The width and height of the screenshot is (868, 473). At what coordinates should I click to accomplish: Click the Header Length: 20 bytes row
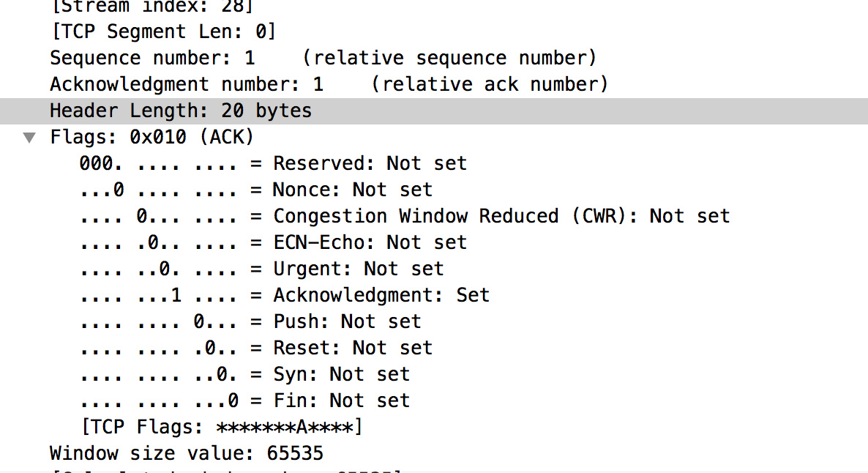click(180, 111)
